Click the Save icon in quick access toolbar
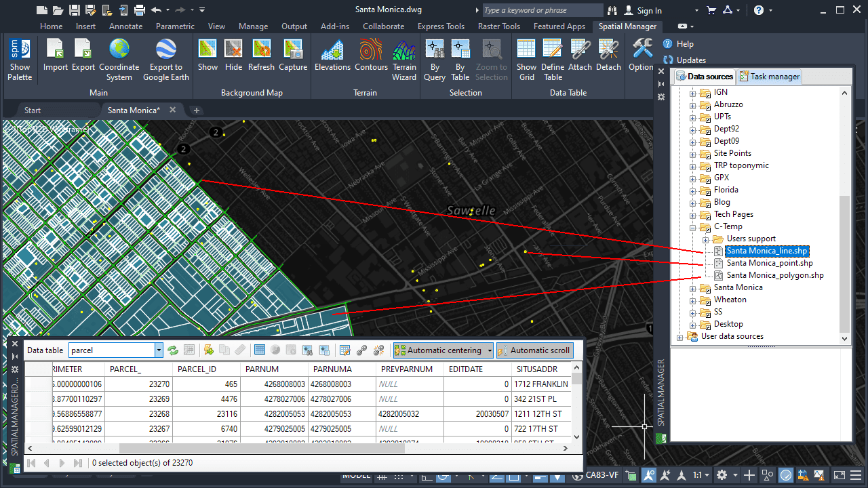Image resolution: width=868 pixels, height=488 pixels. tap(75, 10)
